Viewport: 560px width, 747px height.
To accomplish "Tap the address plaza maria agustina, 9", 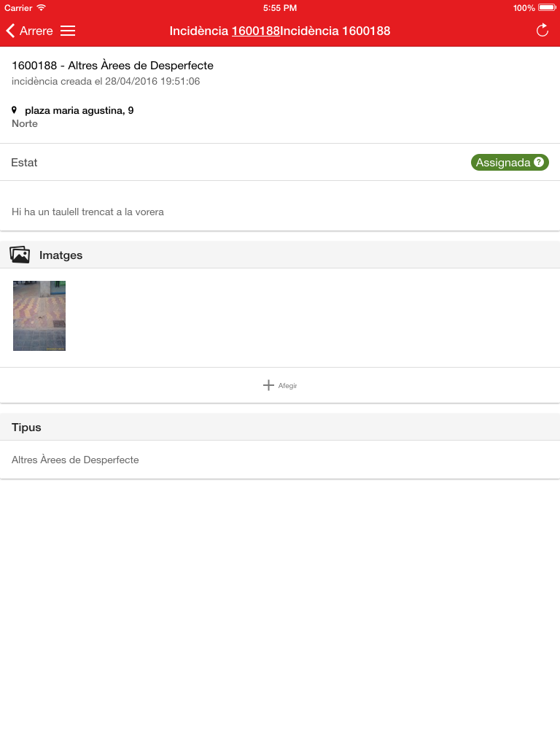I will pyautogui.click(x=79, y=111).
